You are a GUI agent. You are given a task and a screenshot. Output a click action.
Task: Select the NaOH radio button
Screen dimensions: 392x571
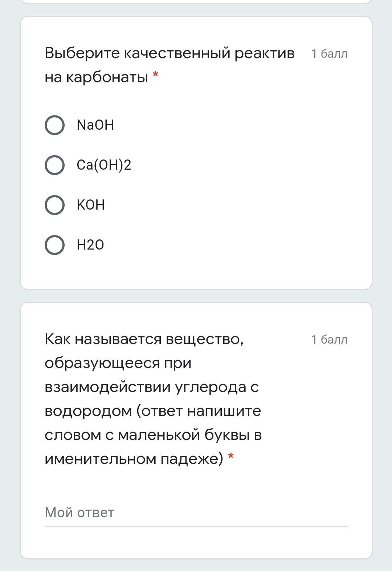click(x=54, y=125)
